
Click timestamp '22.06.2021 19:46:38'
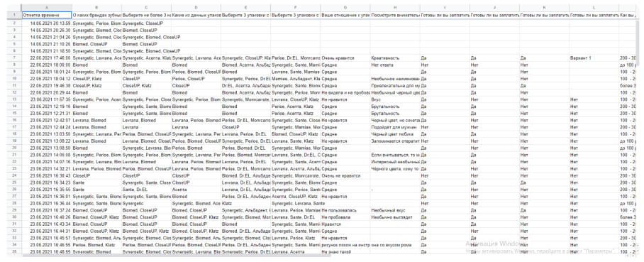[x=50, y=85]
